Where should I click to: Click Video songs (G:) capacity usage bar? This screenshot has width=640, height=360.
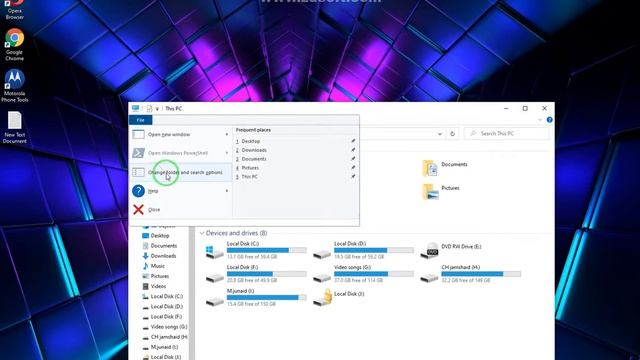(x=374, y=274)
